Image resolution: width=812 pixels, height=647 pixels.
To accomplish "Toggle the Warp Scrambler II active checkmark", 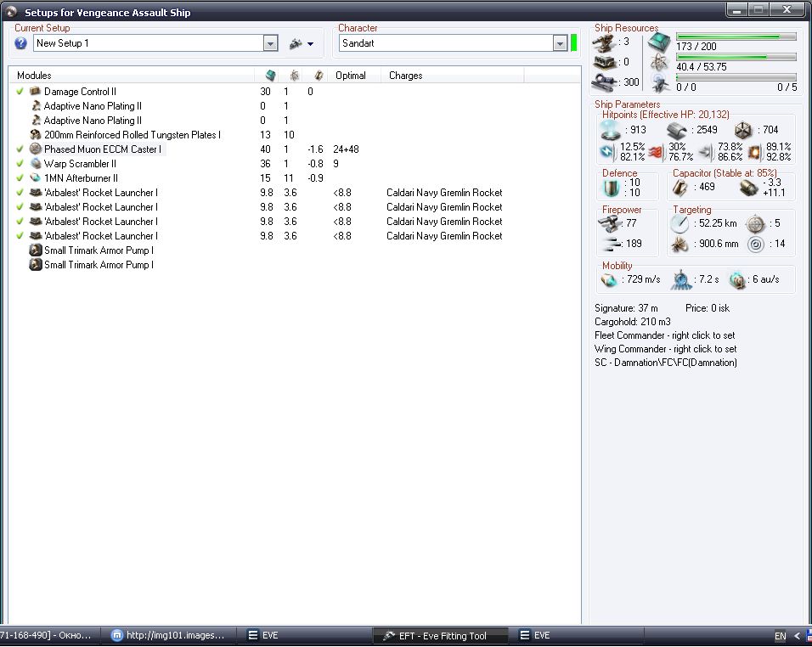I will [x=20, y=164].
